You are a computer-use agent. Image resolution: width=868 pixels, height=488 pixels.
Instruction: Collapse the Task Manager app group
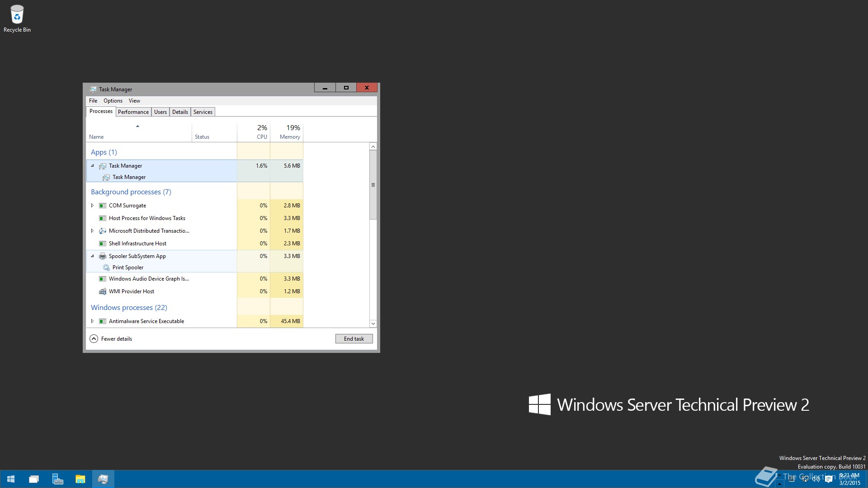pyautogui.click(x=92, y=166)
